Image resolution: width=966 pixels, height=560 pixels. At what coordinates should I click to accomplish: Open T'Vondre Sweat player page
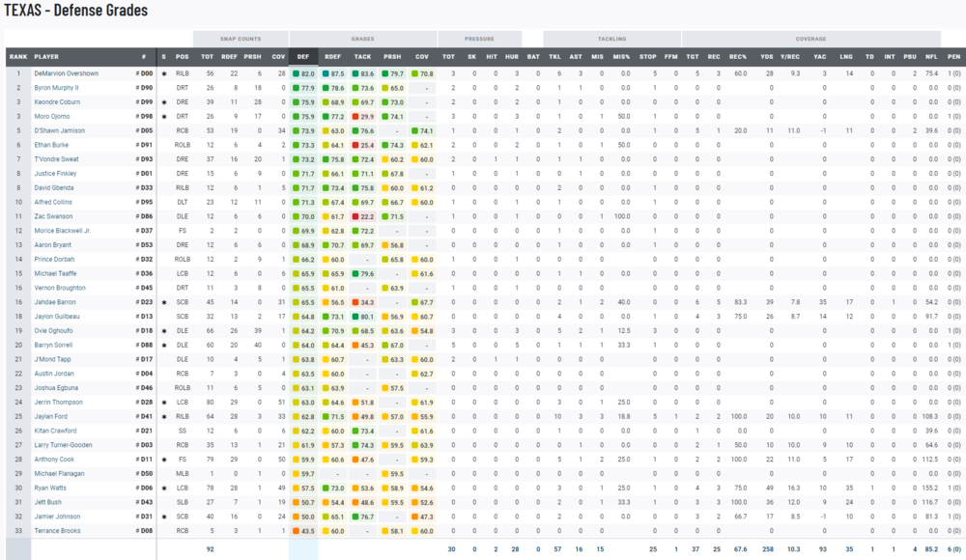pyautogui.click(x=54, y=159)
